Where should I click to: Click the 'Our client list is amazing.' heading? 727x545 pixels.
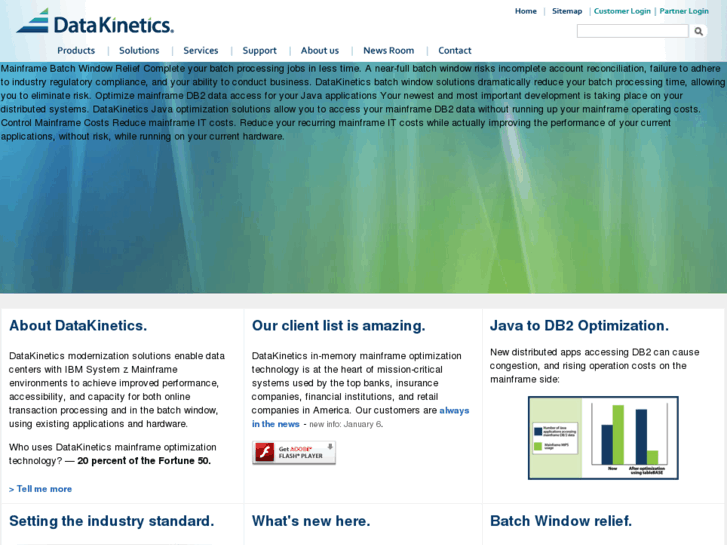pos(338,326)
